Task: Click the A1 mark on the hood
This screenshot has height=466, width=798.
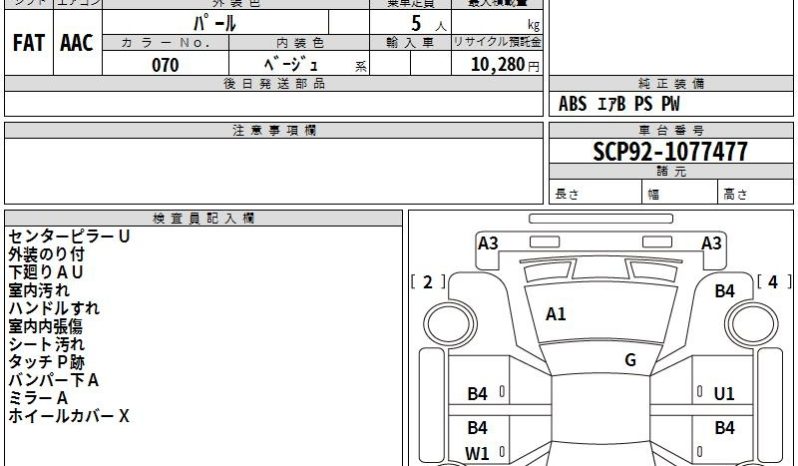Action: [x=556, y=314]
